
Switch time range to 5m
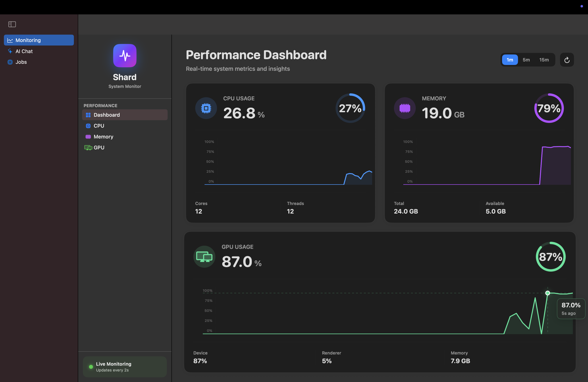pos(526,60)
